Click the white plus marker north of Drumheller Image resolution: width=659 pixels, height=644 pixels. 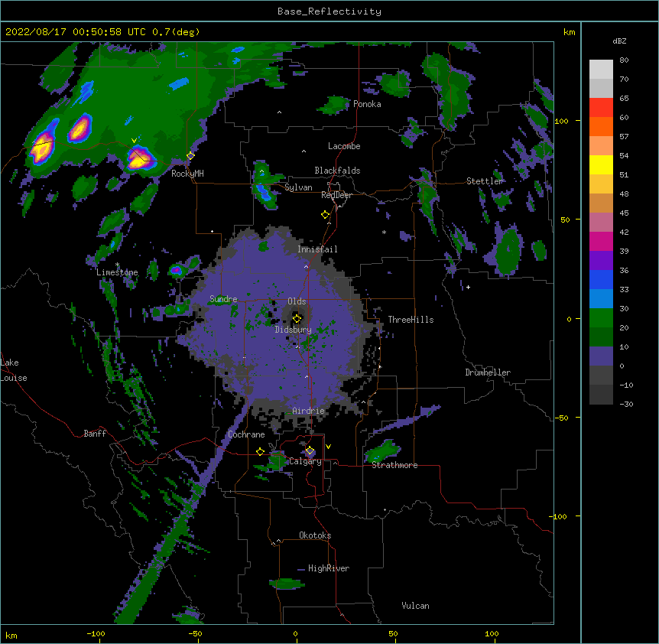point(468,287)
